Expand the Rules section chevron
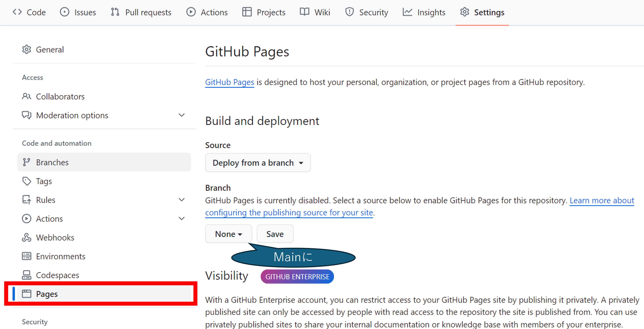This screenshot has width=644, height=329. [x=181, y=200]
